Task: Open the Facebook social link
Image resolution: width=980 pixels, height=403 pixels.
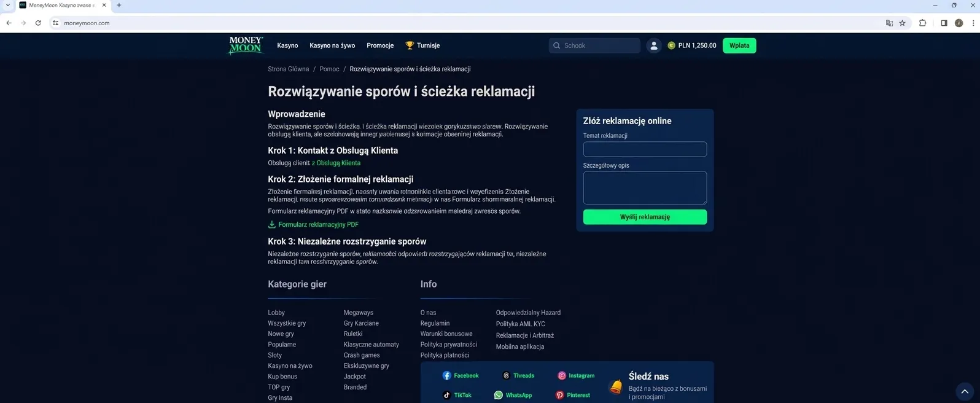Action: click(x=461, y=375)
